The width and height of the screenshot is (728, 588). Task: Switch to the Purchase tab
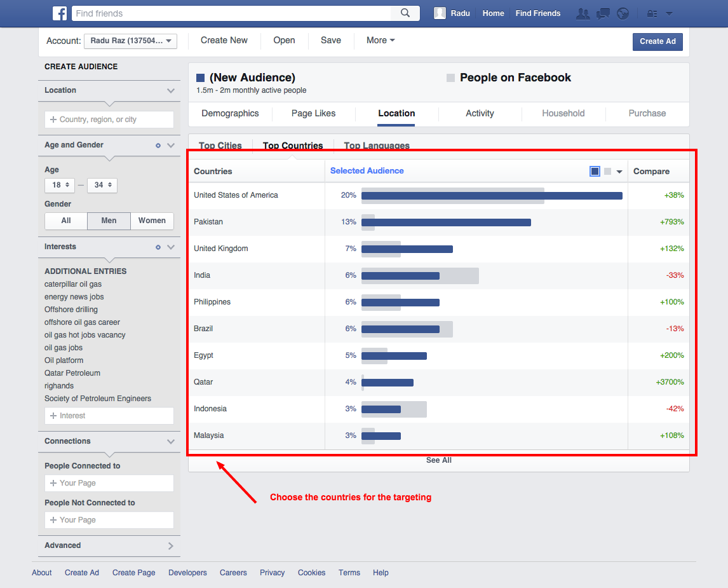point(647,113)
